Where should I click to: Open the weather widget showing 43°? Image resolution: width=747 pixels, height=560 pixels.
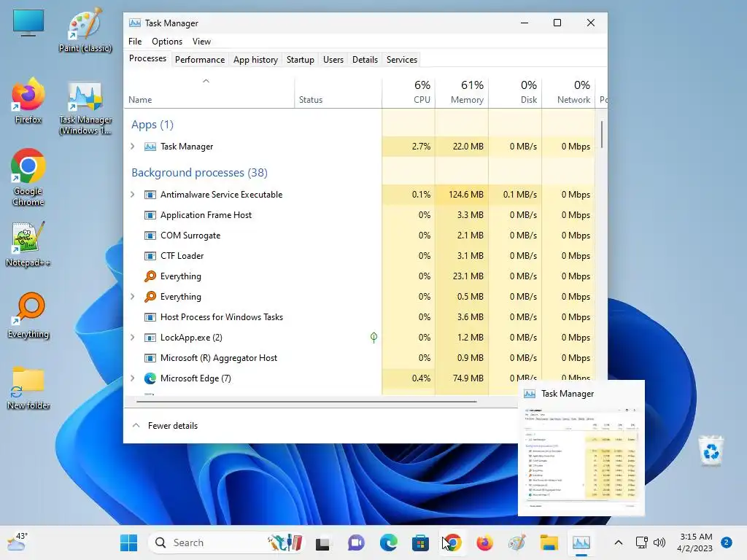pyautogui.click(x=18, y=542)
